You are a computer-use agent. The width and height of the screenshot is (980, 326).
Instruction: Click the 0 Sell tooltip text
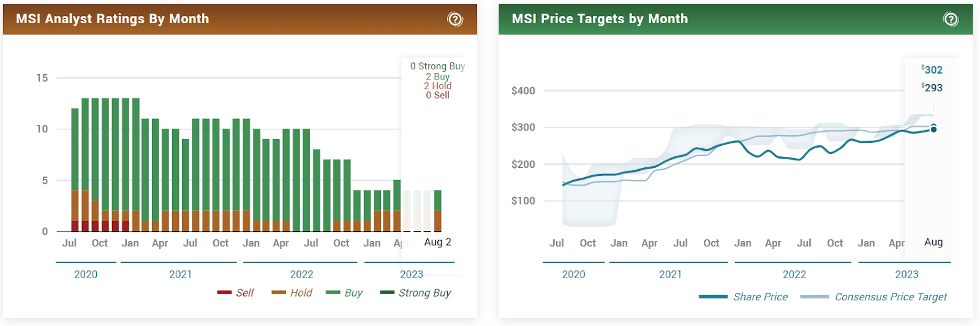point(438,95)
